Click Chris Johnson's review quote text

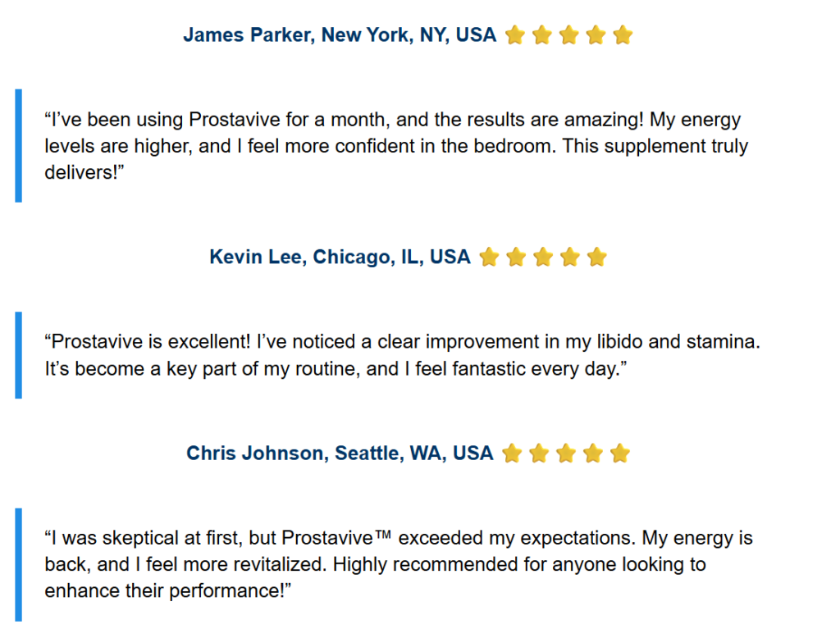399,564
